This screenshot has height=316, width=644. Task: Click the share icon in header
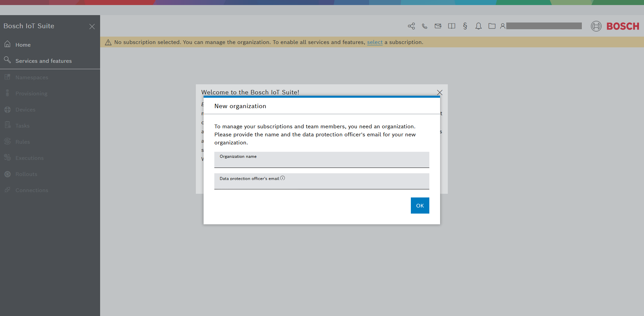point(411,26)
